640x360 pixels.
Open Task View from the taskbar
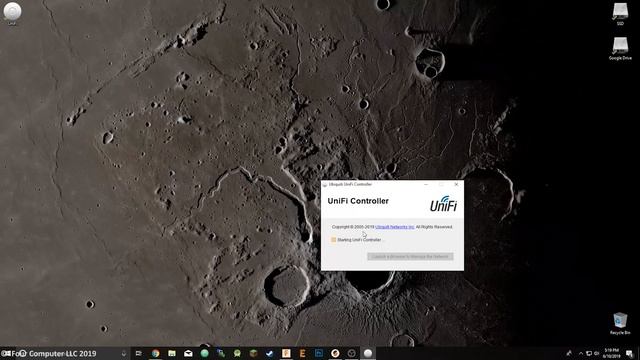(x=139, y=353)
